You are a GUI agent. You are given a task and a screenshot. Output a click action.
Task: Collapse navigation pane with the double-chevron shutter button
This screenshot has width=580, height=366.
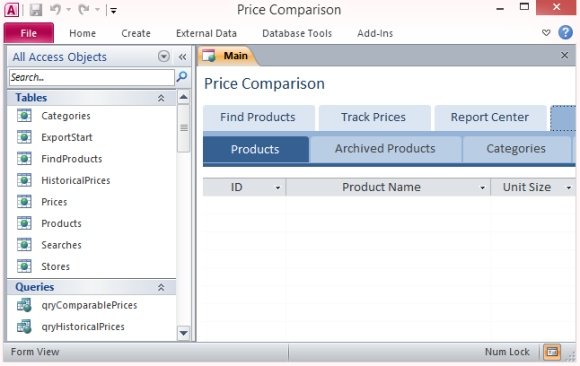[182, 57]
